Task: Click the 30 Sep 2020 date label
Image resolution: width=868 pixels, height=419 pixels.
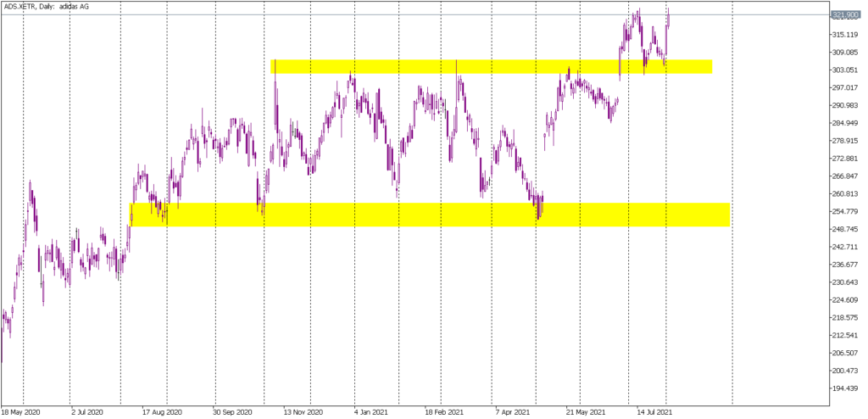Action: point(233,413)
